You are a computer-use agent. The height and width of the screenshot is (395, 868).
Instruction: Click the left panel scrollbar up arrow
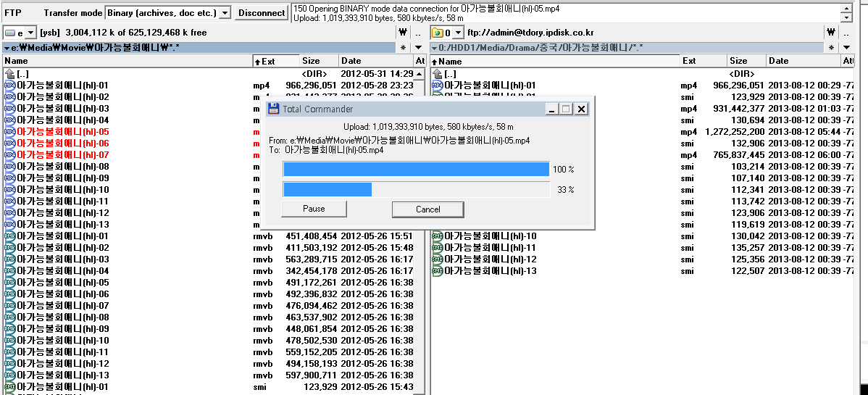[x=419, y=74]
